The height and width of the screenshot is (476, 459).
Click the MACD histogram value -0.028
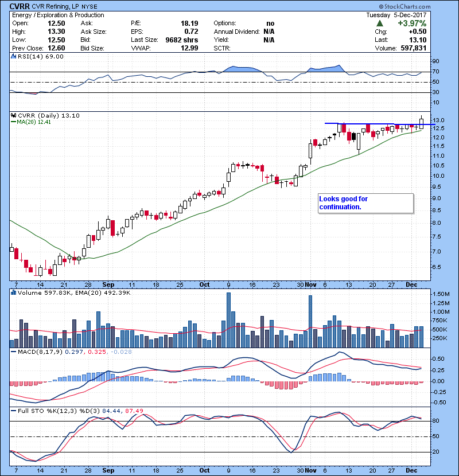(x=122, y=352)
